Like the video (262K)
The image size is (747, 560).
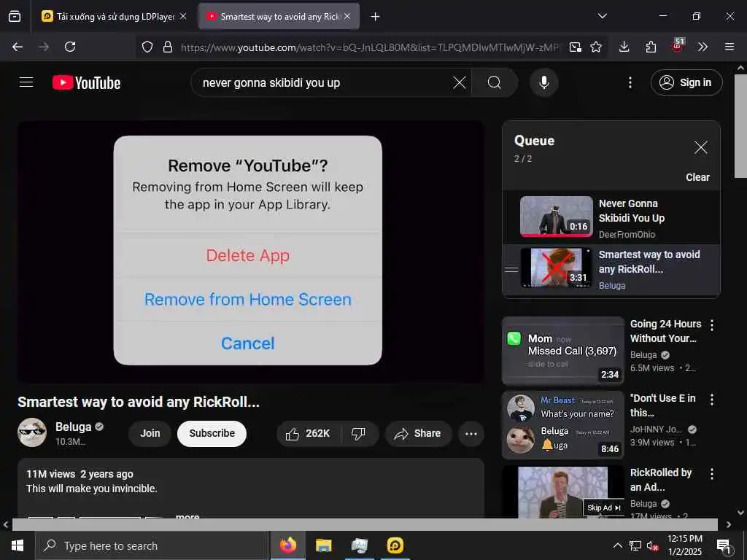tap(308, 433)
